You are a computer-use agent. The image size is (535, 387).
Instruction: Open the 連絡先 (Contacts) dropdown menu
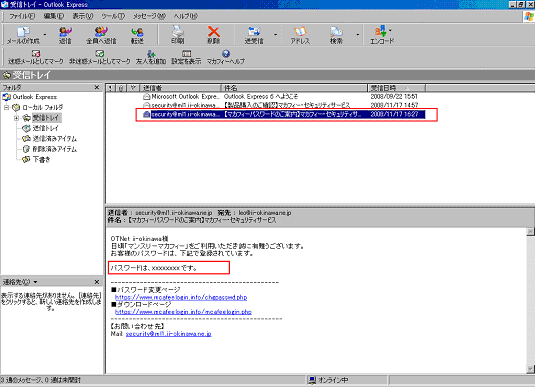[x=20, y=282]
